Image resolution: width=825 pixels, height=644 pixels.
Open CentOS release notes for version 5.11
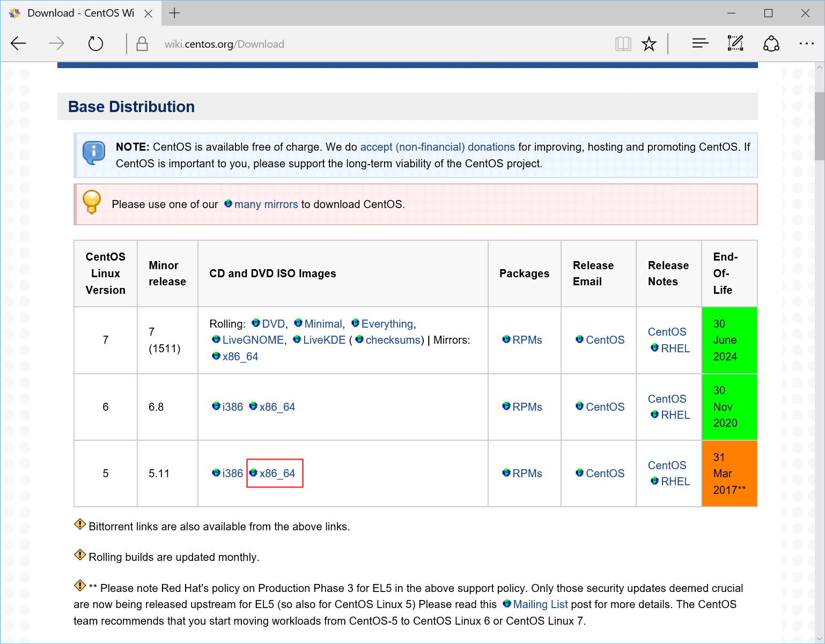click(667, 465)
